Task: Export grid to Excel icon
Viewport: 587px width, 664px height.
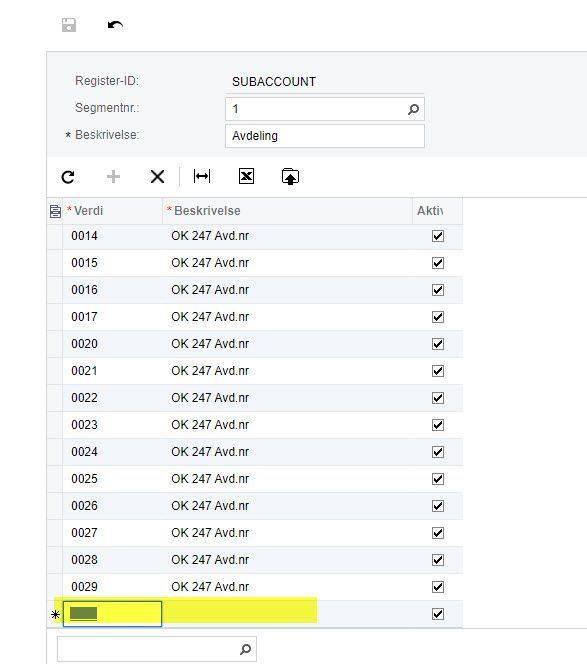Action: click(246, 176)
